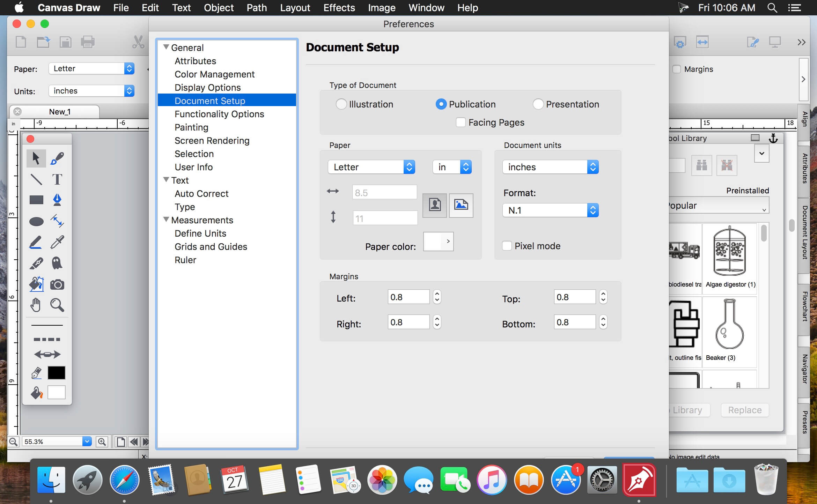Turn on Pixel mode
The width and height of the screenshot is (817, 504).
507,246
